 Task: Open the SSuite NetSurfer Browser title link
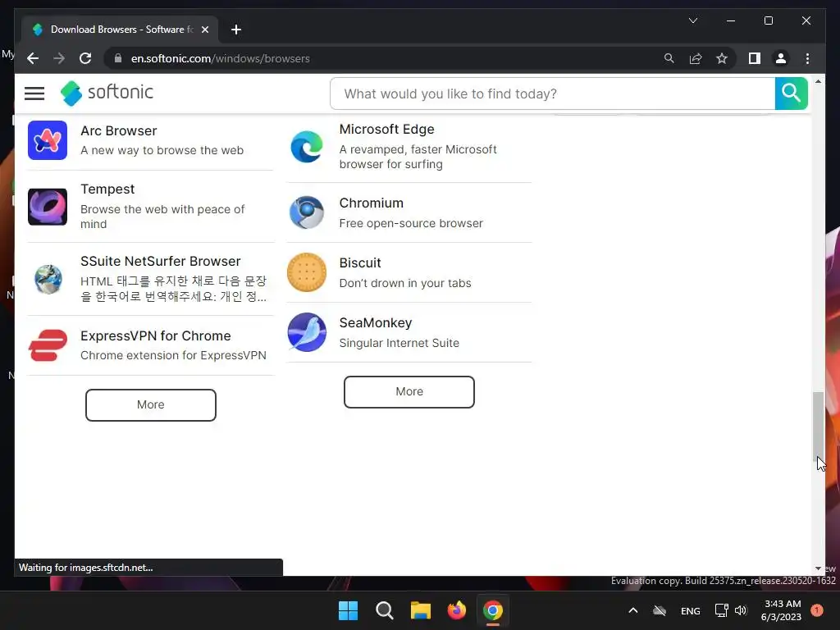(x=160, y=261)
